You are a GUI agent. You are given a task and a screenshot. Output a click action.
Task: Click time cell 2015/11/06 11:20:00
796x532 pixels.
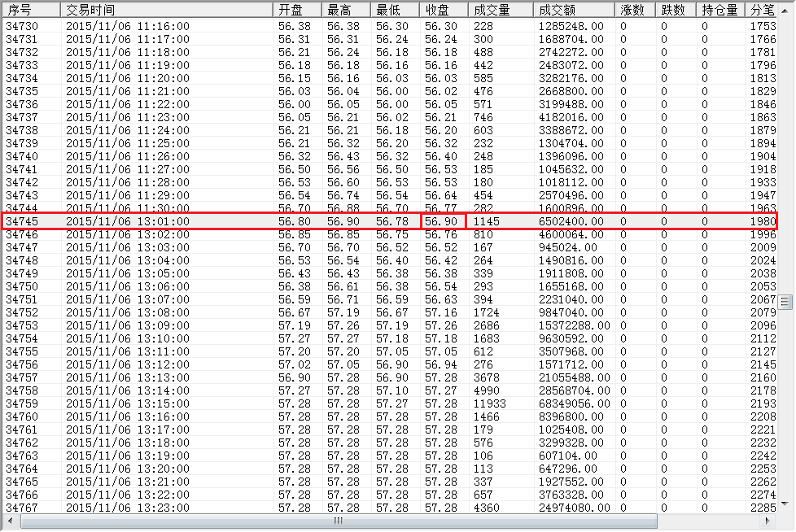(128, 78)
